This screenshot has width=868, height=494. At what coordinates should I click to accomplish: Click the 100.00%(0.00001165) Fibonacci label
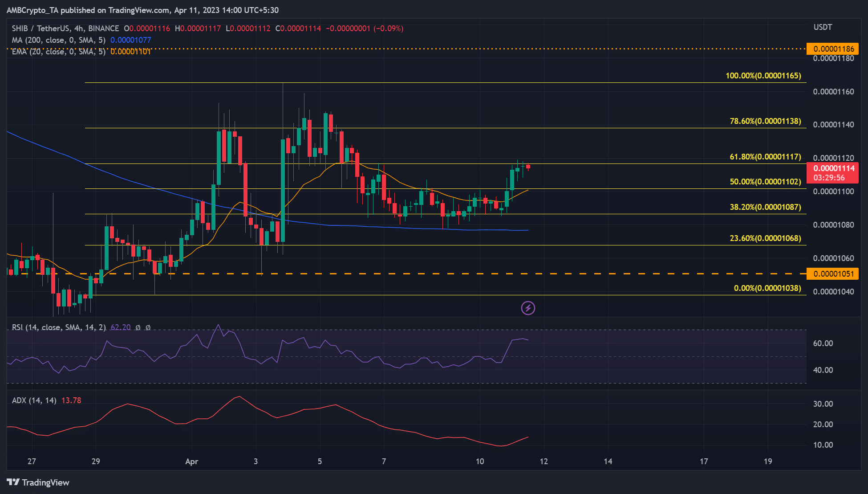763,76
